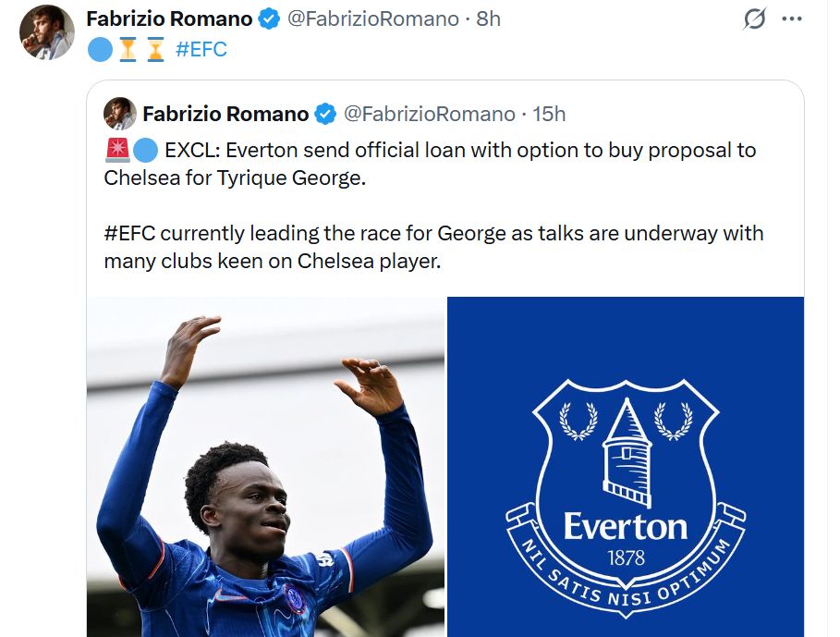This screenshot has height=637, width=840.
Task: Open the three-dot More options menu
Action: click(791, 18)
